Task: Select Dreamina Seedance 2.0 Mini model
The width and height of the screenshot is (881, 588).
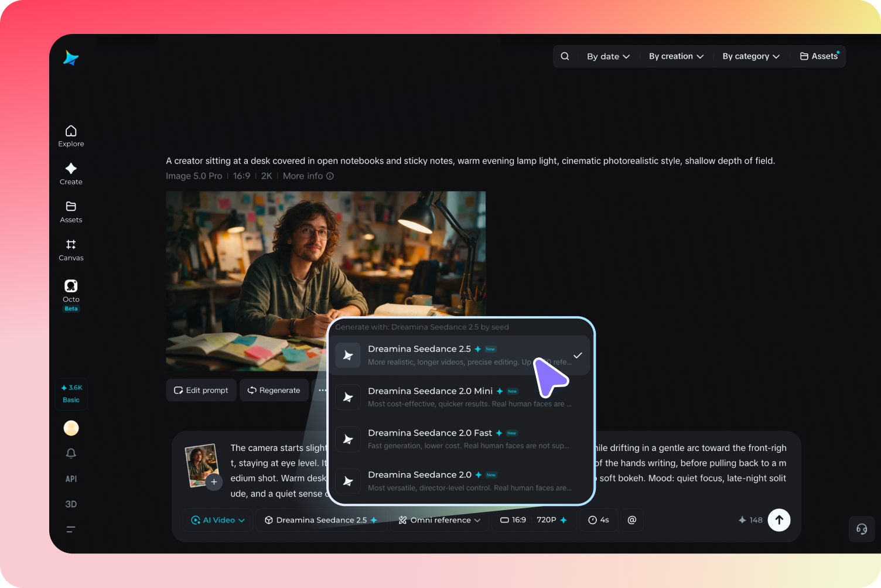Action: click(459, 397)
